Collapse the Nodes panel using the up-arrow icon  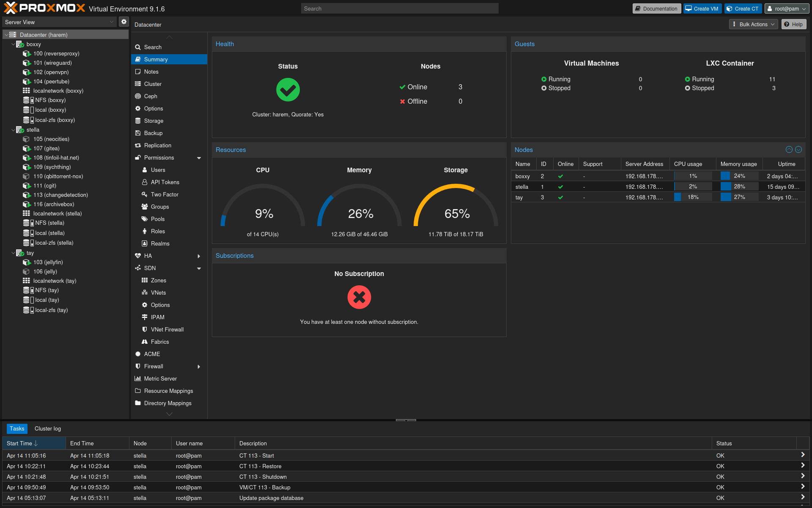click(x=789, y=149)
